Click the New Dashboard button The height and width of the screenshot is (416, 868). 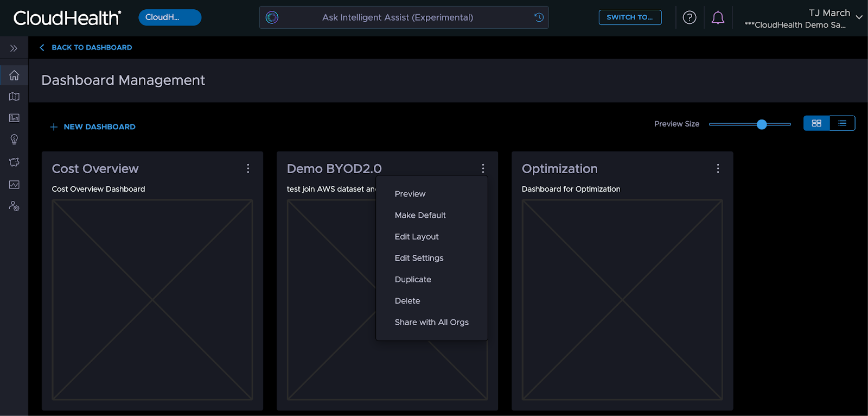pos(93,127)
